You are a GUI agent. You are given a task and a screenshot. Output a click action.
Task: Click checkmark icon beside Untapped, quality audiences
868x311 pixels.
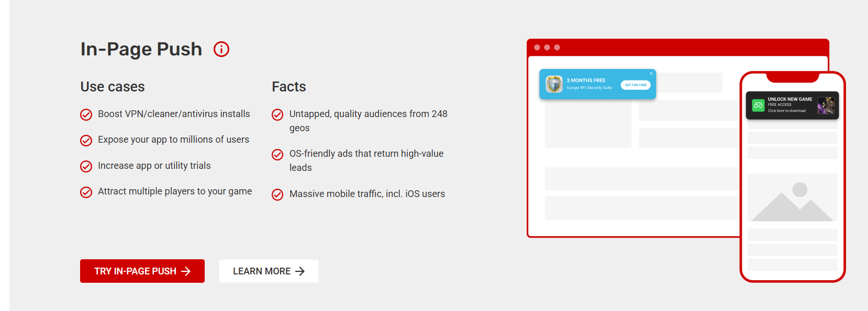[x=277, y=114]
